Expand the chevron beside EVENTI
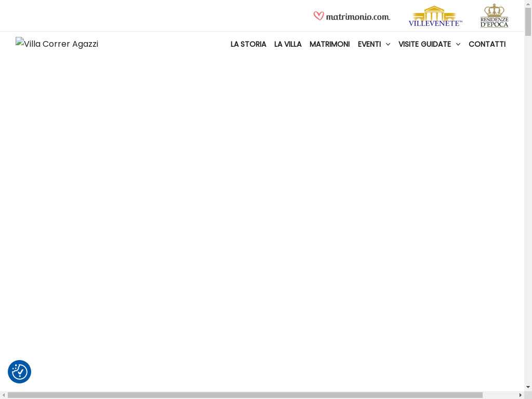This screenshot has width=532, height=399. (388, 45)
